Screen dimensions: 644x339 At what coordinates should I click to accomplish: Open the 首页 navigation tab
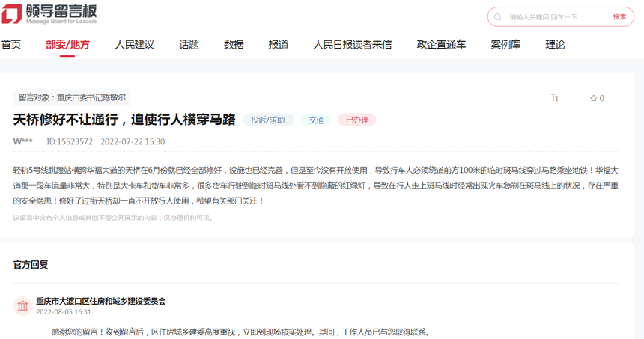point(11,45)
